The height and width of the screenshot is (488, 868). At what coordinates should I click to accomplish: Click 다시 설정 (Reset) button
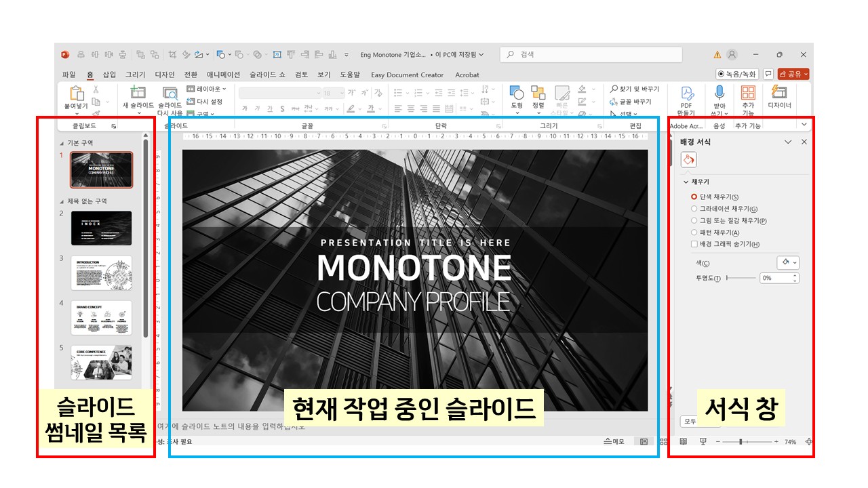205,102
